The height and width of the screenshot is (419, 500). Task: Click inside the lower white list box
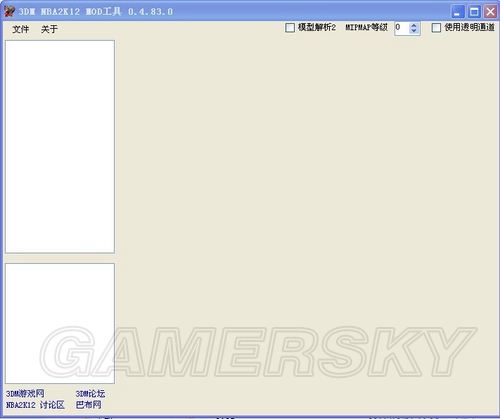(60, 323)
